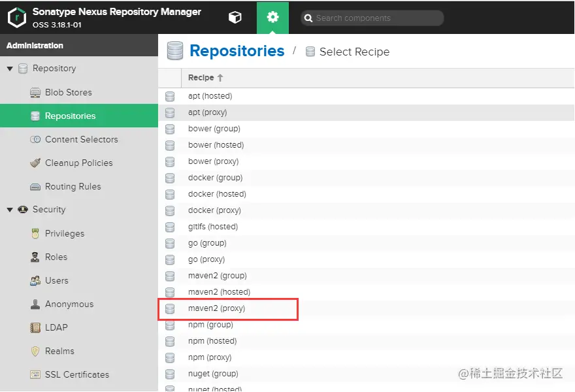Select Repositories in the sidebar
Viewport: 575px width, 392px height.
pos(79,116)
